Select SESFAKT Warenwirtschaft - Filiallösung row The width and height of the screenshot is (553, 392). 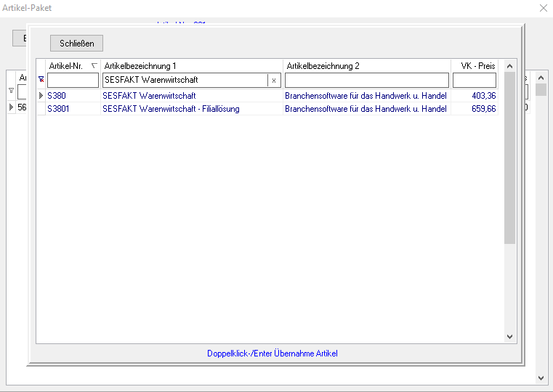point(267,109)
